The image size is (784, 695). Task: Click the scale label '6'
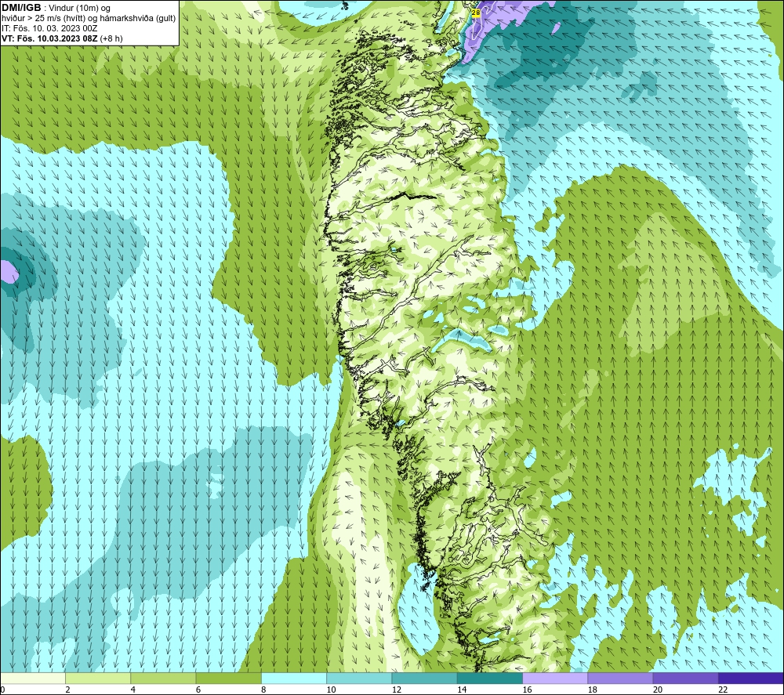pos(198,690)
